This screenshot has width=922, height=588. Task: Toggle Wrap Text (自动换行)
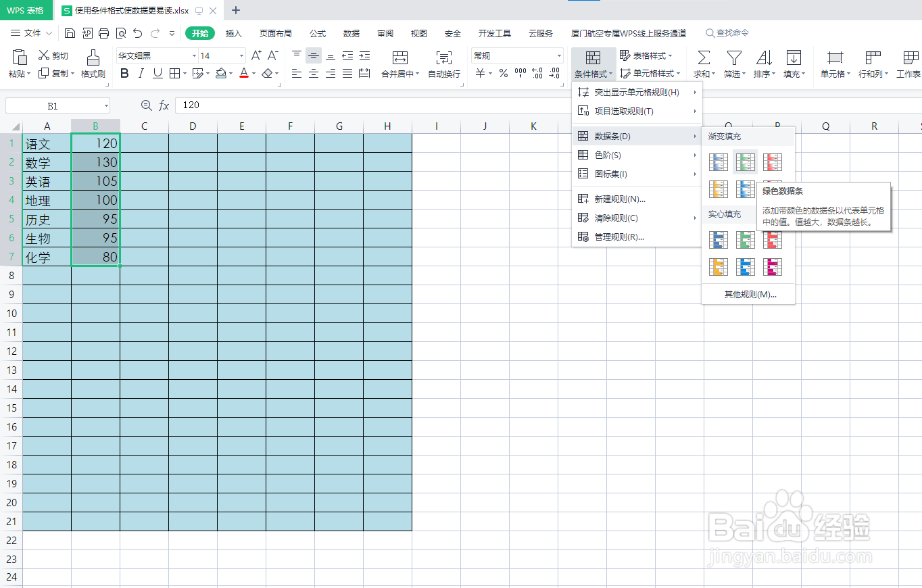click(444, 64)
